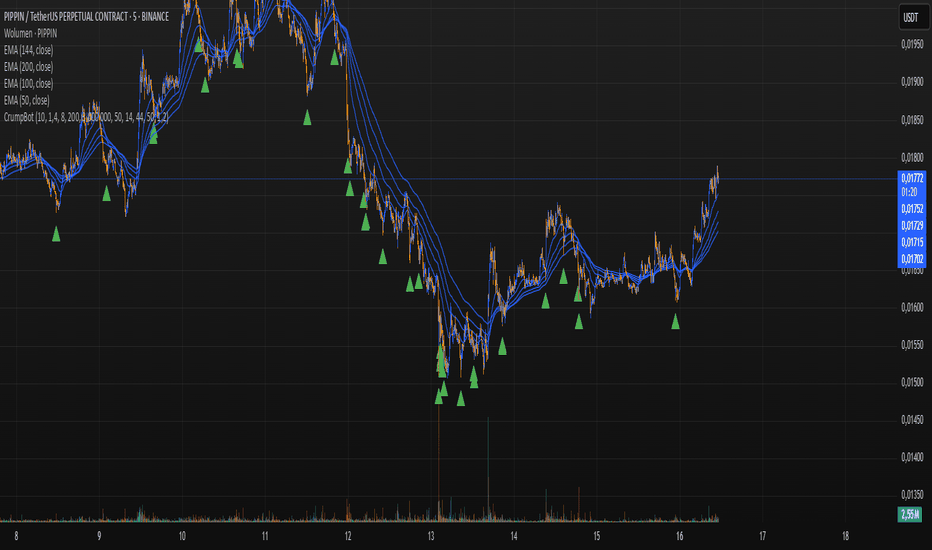Click the 0,01350 price axis label
The height and width of the screenshot is (550, 932).
(x=912, y=495)
